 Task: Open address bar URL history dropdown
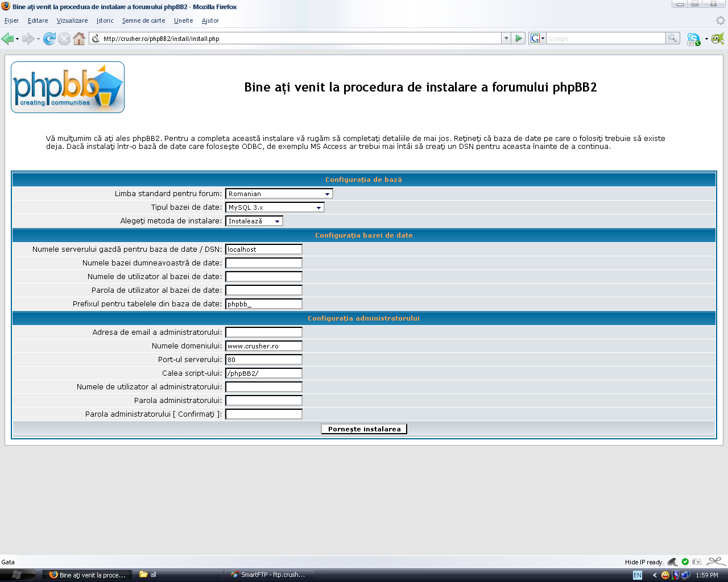pyautogui.click(x=506, y=38)
